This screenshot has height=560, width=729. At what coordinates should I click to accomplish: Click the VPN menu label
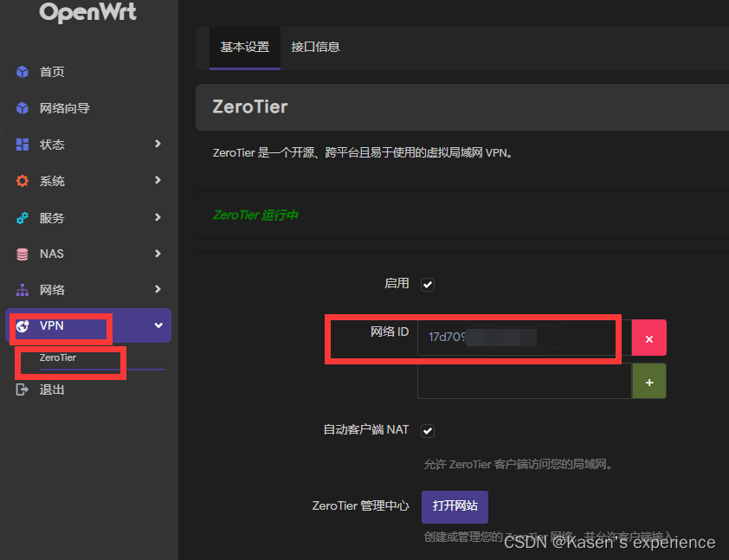click(52, 325)
